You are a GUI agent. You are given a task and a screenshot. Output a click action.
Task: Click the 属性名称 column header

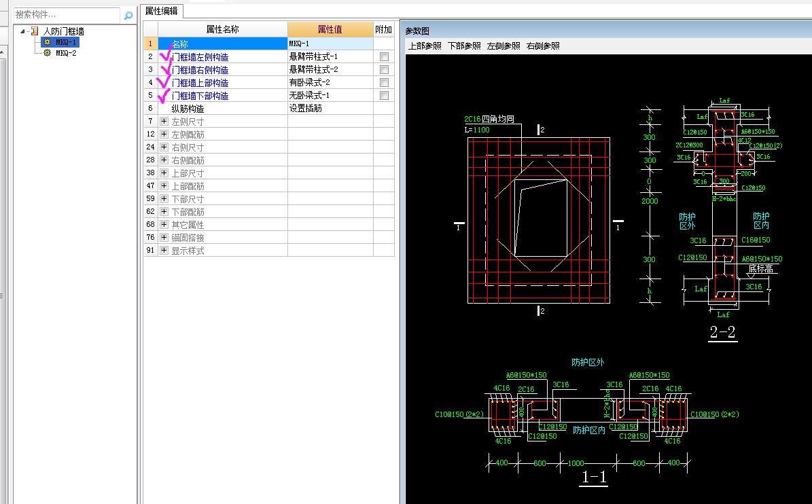(223, 29)
